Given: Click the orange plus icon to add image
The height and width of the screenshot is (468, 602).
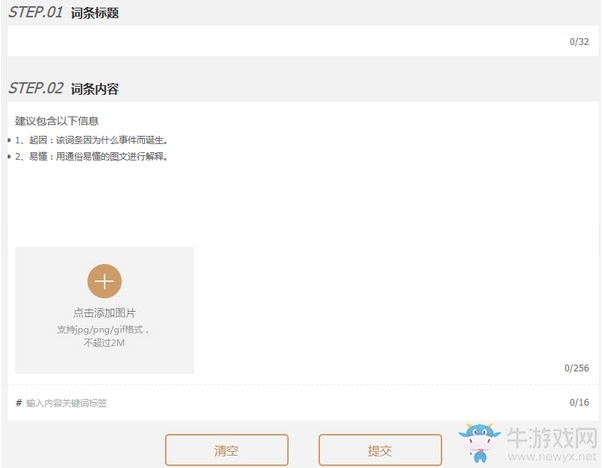Looking at the screenshot, I should pos(104,281).
